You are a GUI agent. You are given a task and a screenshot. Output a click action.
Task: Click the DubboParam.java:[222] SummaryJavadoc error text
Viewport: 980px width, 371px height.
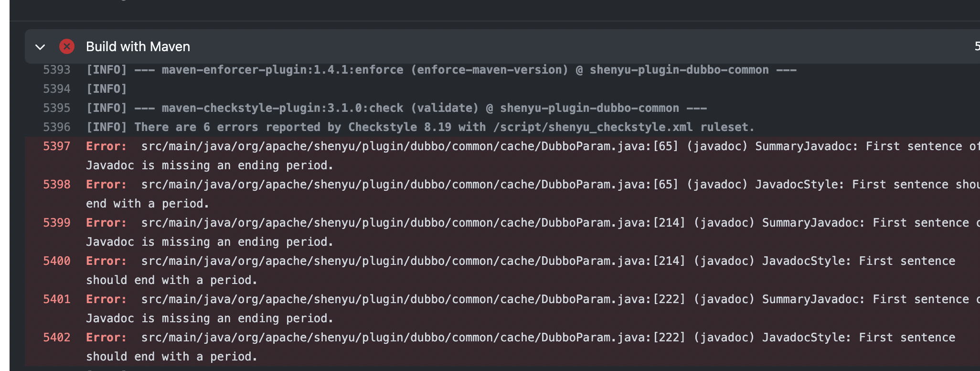coord(533,309)
